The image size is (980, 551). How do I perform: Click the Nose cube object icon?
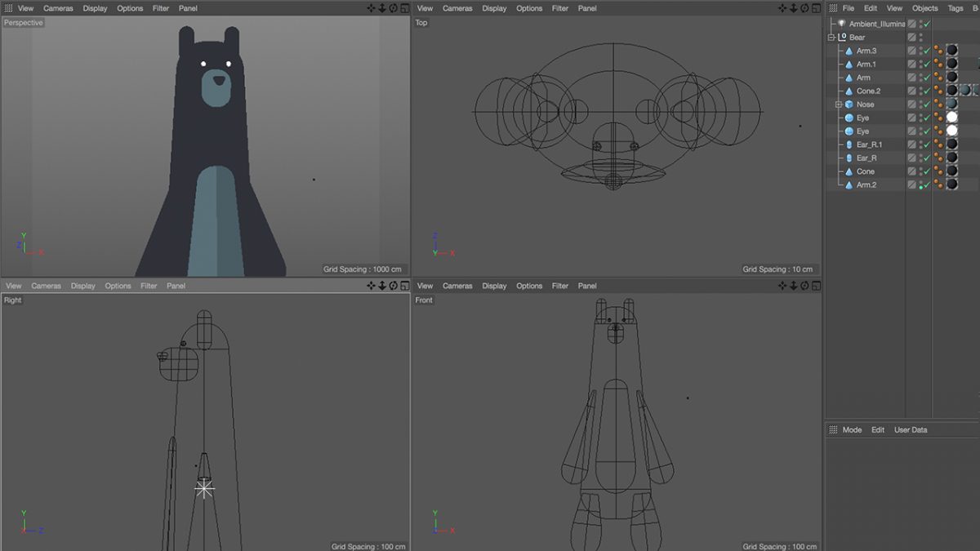(849, 104)
